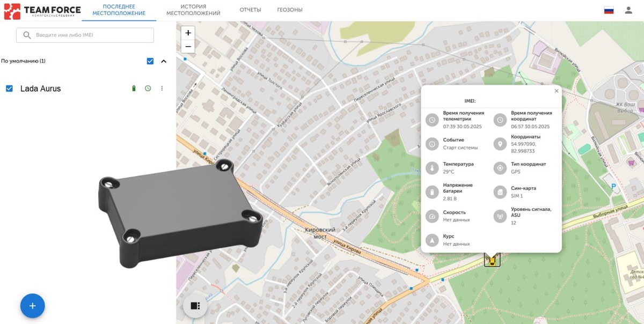This screenshot has height=324, width=644.
Task: Click the Скорость speedometer icon
Action: point(433,216)
